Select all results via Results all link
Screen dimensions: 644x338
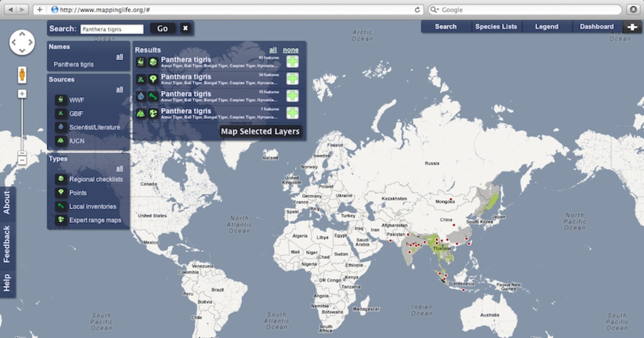273,50
